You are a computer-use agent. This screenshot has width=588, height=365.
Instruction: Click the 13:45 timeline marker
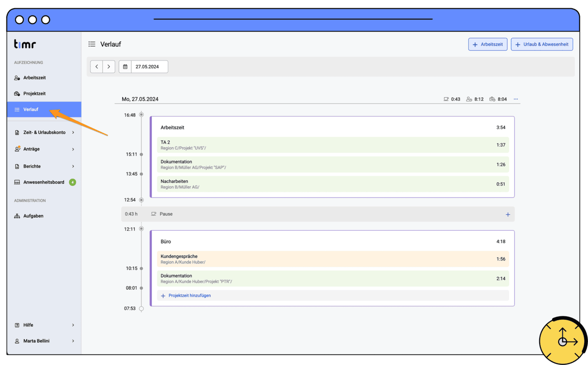142,174
